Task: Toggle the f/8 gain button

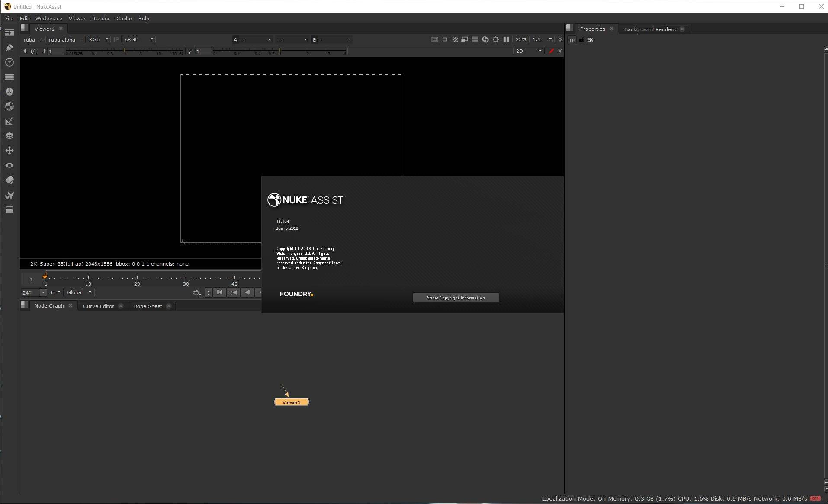Action: (x=34, y=51)
